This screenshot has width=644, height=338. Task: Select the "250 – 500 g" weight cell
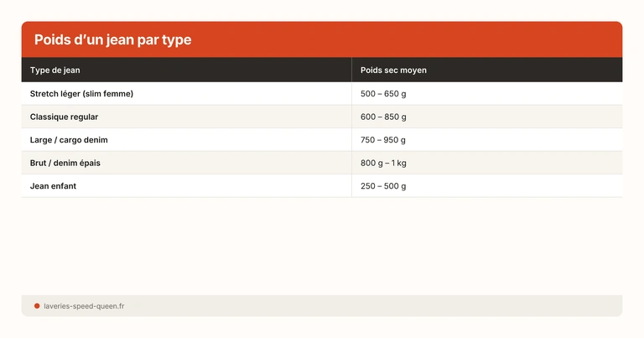click(x=383, y=186)
